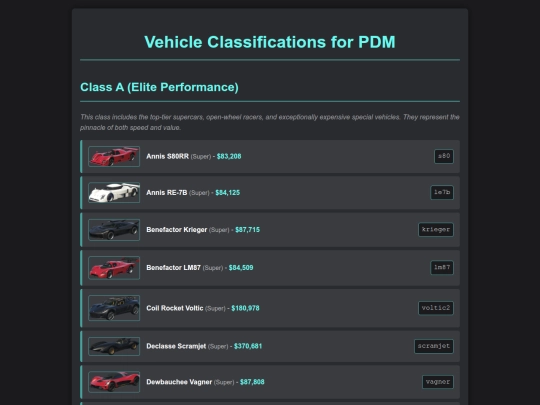Click the $370,681 Scramjet price
Viewport: 540px width, 405px height.
click(x=248, y=346)
